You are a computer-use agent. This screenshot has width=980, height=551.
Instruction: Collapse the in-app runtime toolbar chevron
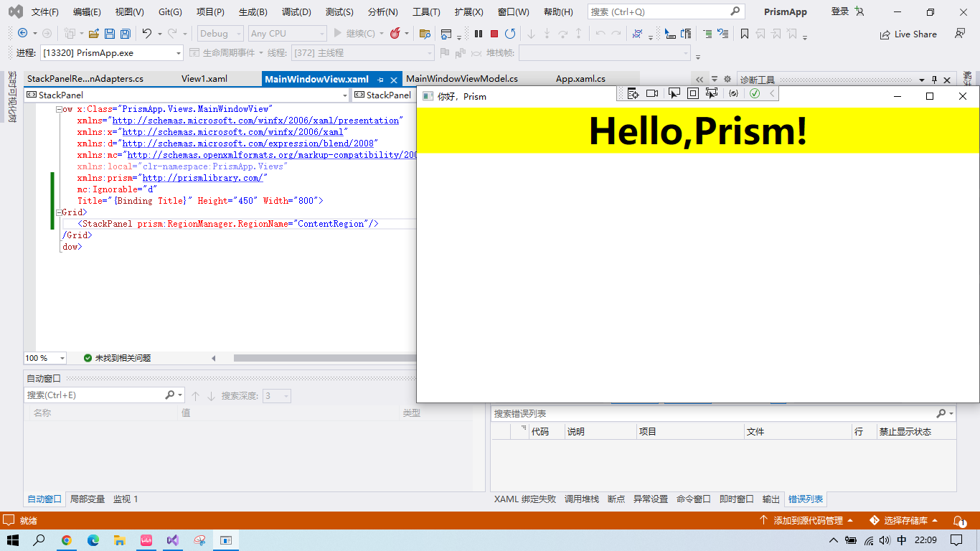pos(772,93)
